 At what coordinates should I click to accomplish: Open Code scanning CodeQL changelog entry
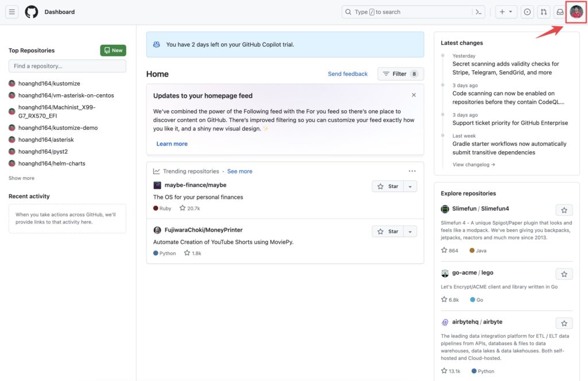pyautogui.click(x=508, y=98)
